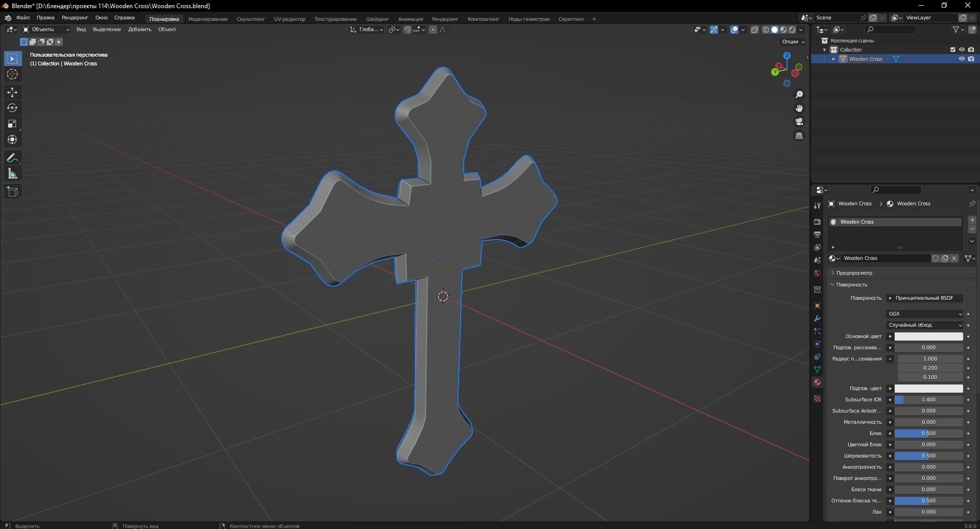The height and width of the screenshot is (529, 980).
Task: Open the surface shader dropdown showing GGX
Action: pos(924,314)
